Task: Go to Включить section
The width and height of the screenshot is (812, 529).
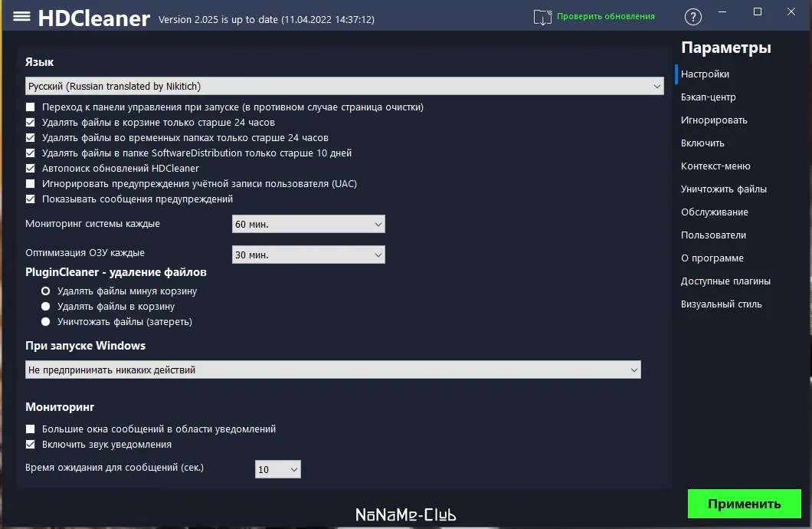Action: [x=702, y=143]
